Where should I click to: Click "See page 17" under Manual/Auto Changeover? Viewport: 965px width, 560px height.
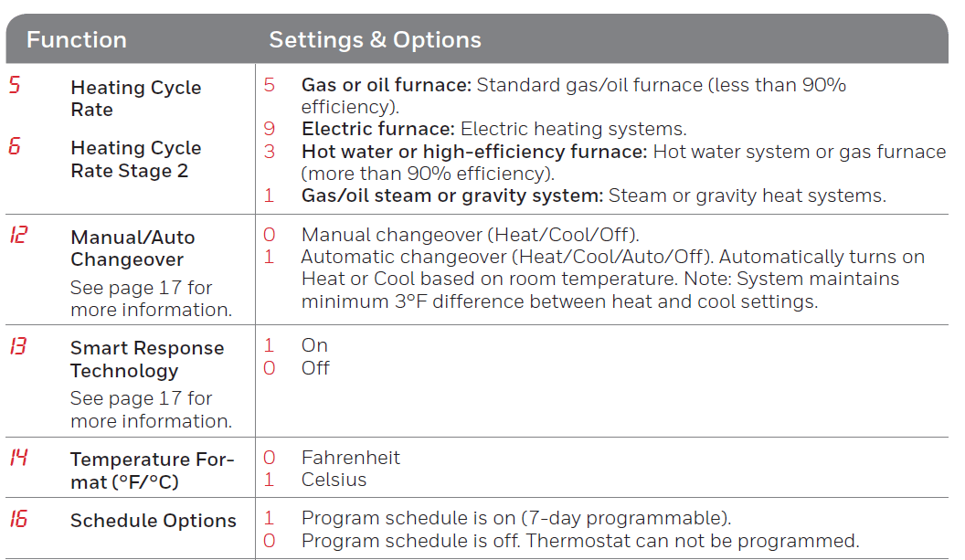141,289
